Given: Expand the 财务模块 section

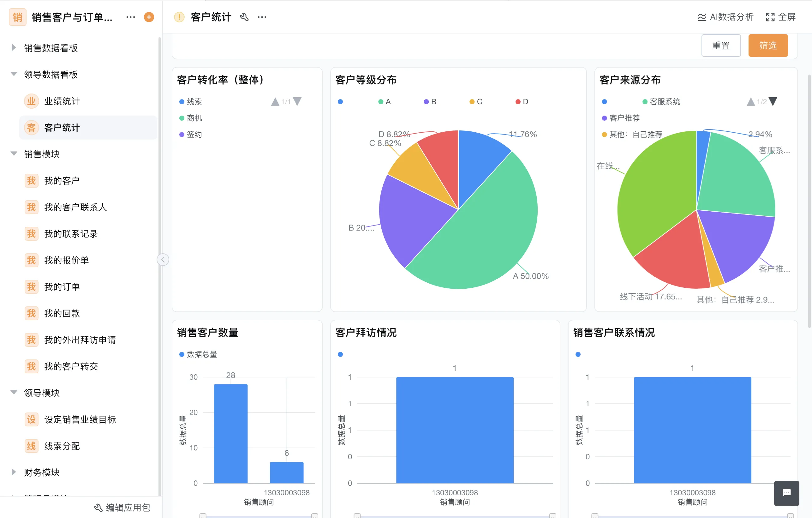Looking at the screenshot, I should 14,473.
